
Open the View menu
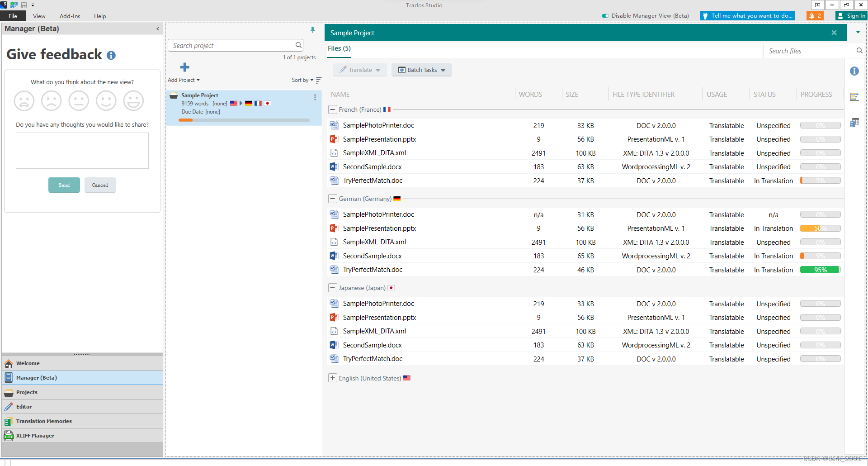coord(39,16)
